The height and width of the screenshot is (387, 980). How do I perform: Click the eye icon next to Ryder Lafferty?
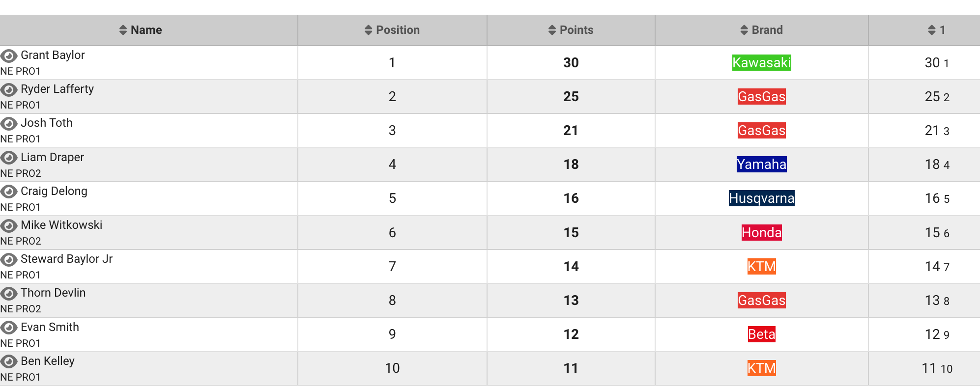click(x=9, y=89)
